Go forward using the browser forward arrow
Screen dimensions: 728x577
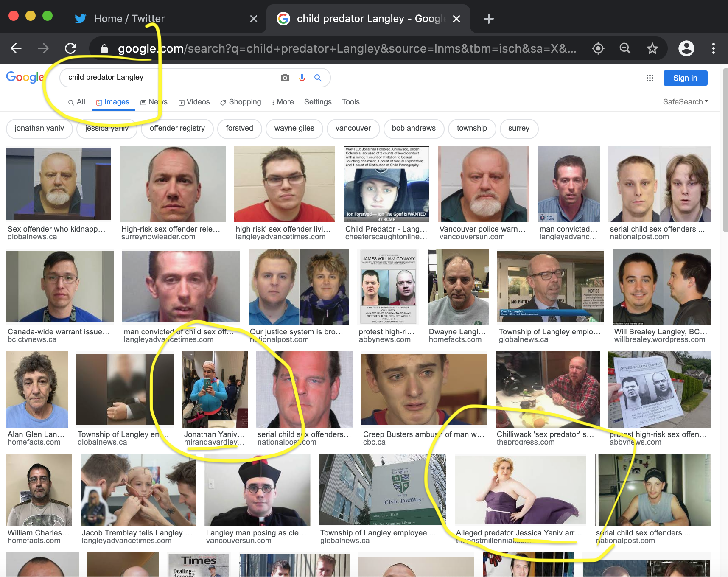pyautogui.click(x=43, y=48)
